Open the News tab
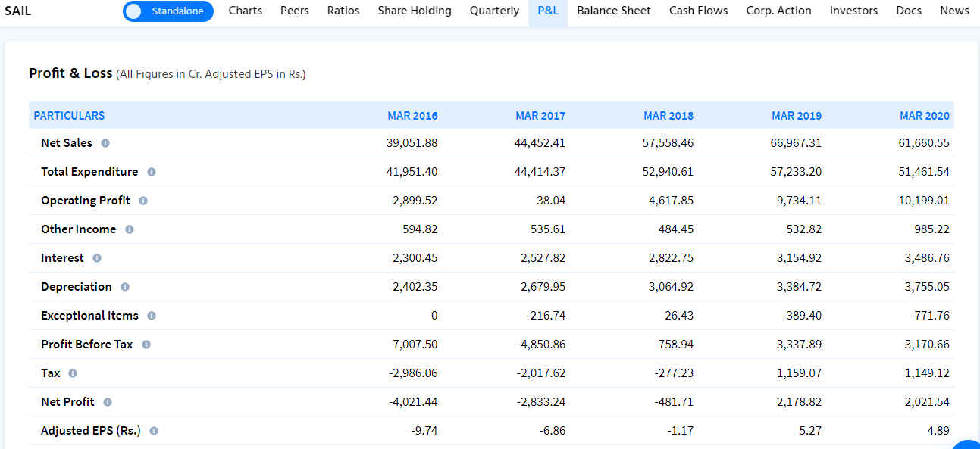The width and height of the screenshot is (980, 449). tap(954, 11)
